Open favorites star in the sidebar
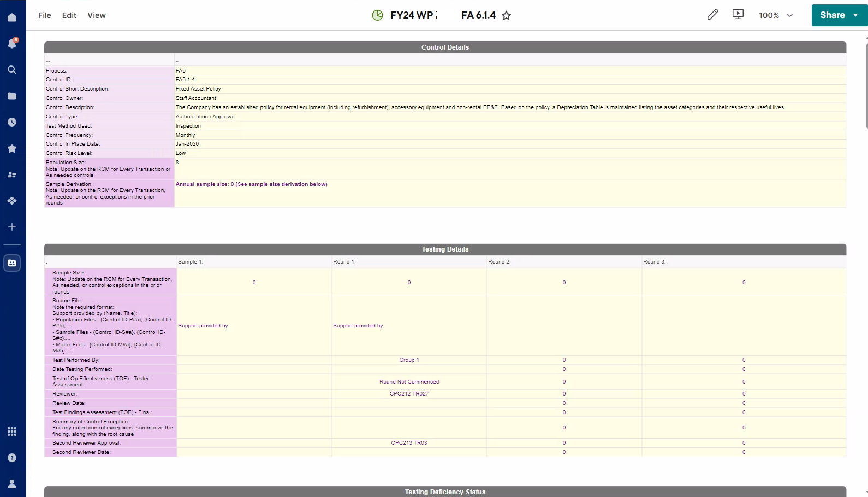 [12, 148]
